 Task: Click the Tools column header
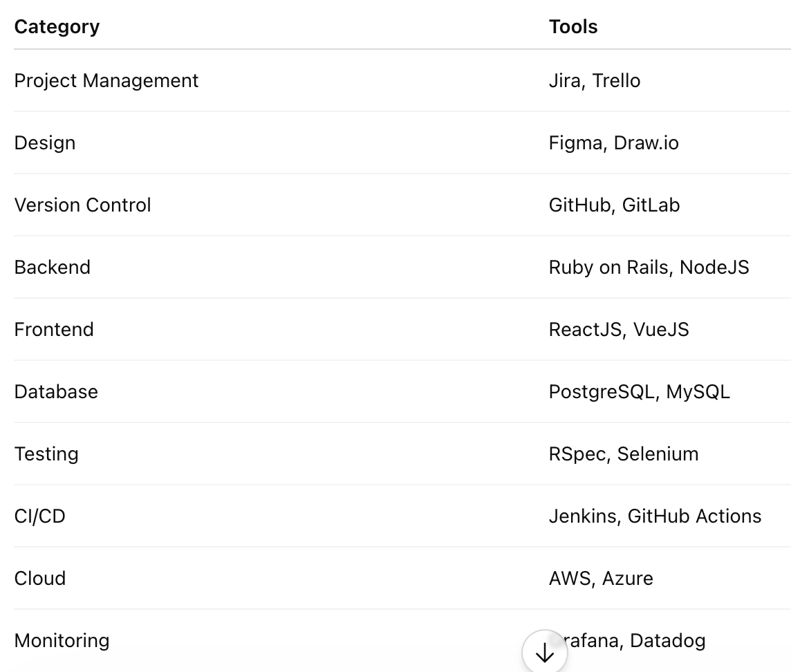click(x=573, y=27)
